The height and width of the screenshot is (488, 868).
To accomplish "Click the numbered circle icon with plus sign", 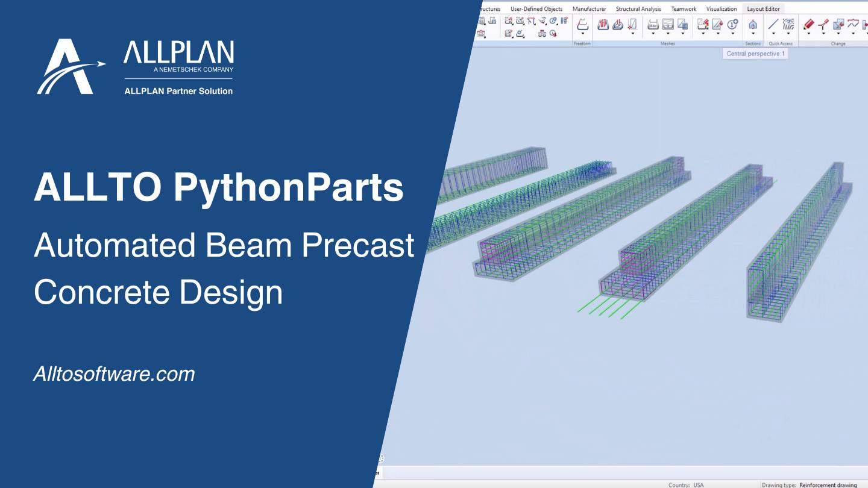I will point(732,25).
